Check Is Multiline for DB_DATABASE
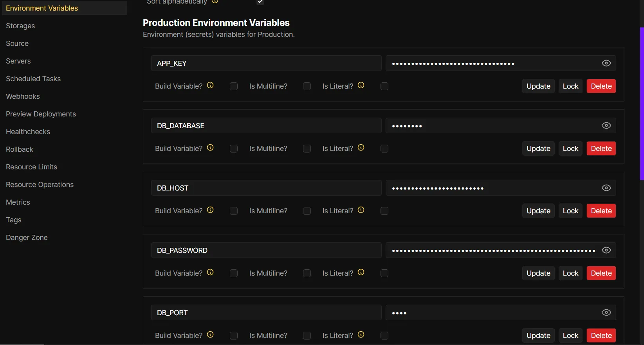The width and height of the screenshot is (644, 345). click(307, 149)
